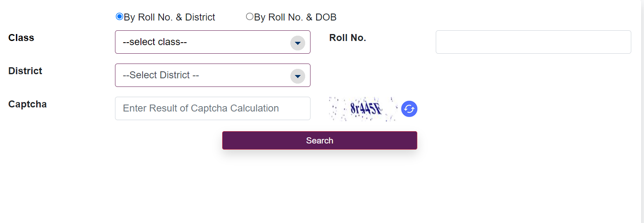Click the Captcha field label
Screen dimensions: 644x223
click(x=28, y=104)
